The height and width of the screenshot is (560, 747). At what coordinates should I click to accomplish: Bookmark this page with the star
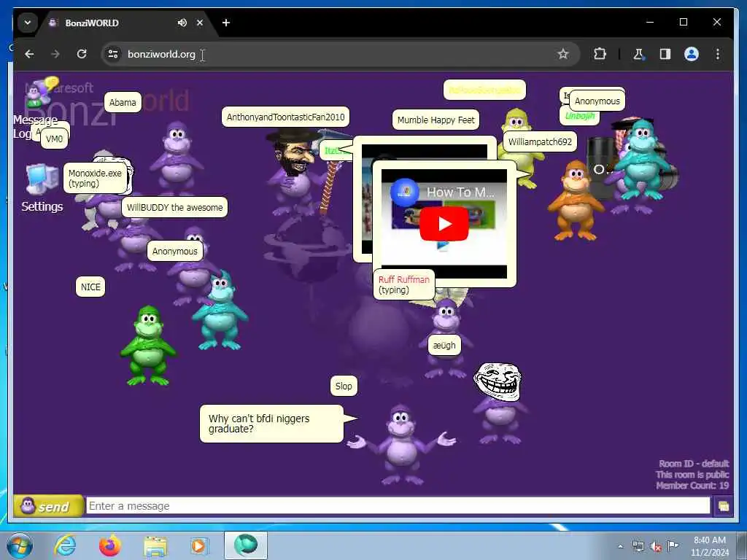click(x=563, y=54)
